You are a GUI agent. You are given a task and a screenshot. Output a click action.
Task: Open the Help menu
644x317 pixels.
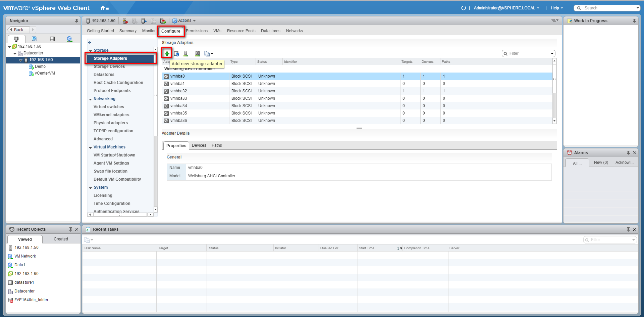coord(557,8)
